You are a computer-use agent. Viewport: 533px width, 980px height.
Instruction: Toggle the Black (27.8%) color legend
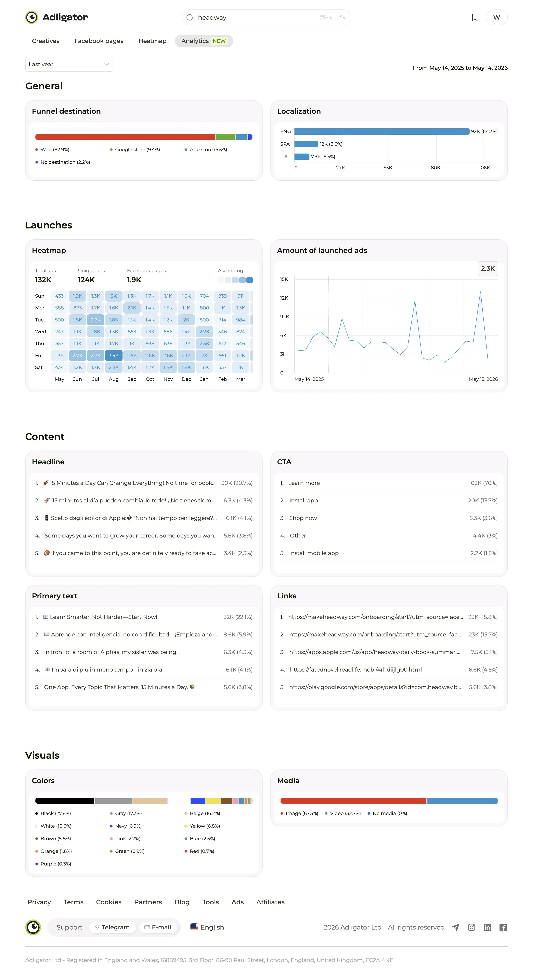click(53, 813)
